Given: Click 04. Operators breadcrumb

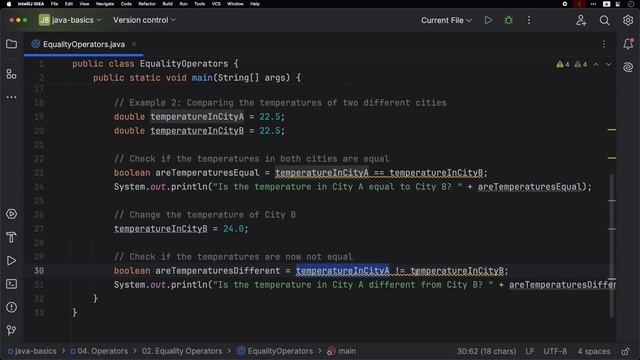Looking at the screenshot, I should (x=99, y=351).
